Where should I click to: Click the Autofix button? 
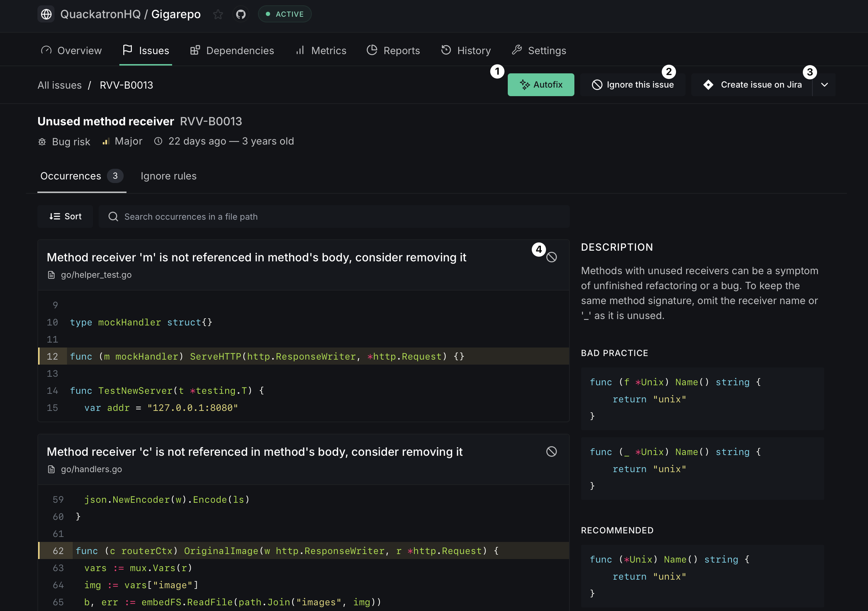(x=541, y=85)
